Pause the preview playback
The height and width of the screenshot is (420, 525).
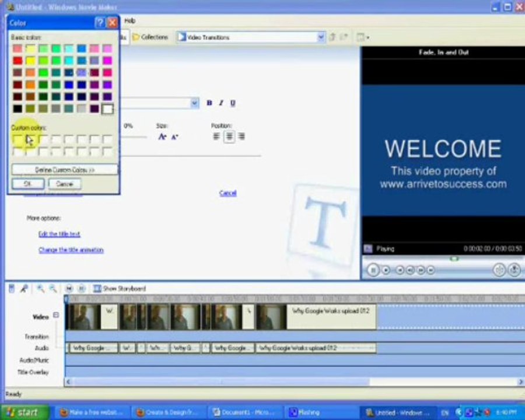point(373,270)
